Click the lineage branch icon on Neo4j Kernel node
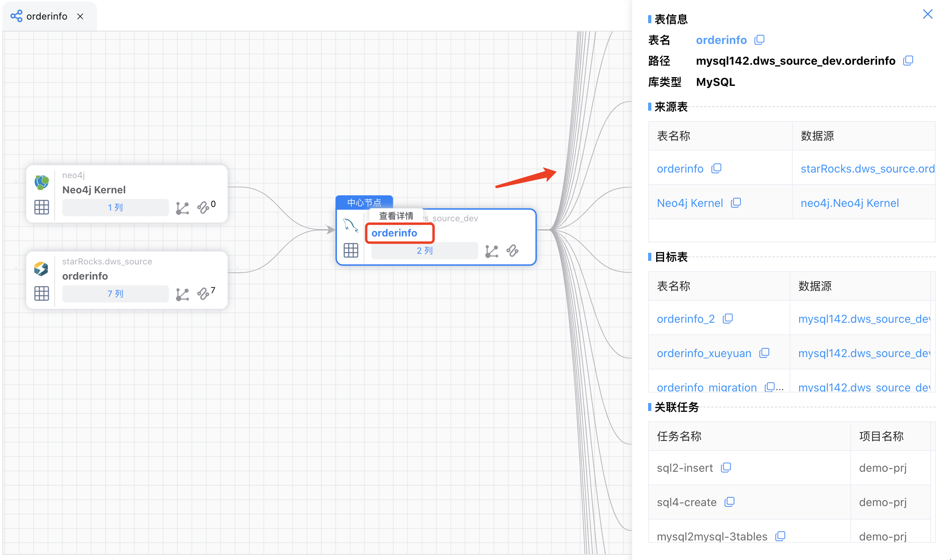951x560 pixels. 183,208
